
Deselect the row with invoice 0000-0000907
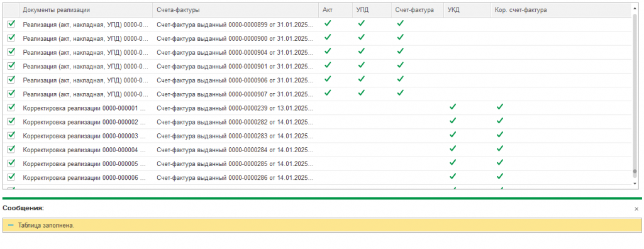coord(11,93)
